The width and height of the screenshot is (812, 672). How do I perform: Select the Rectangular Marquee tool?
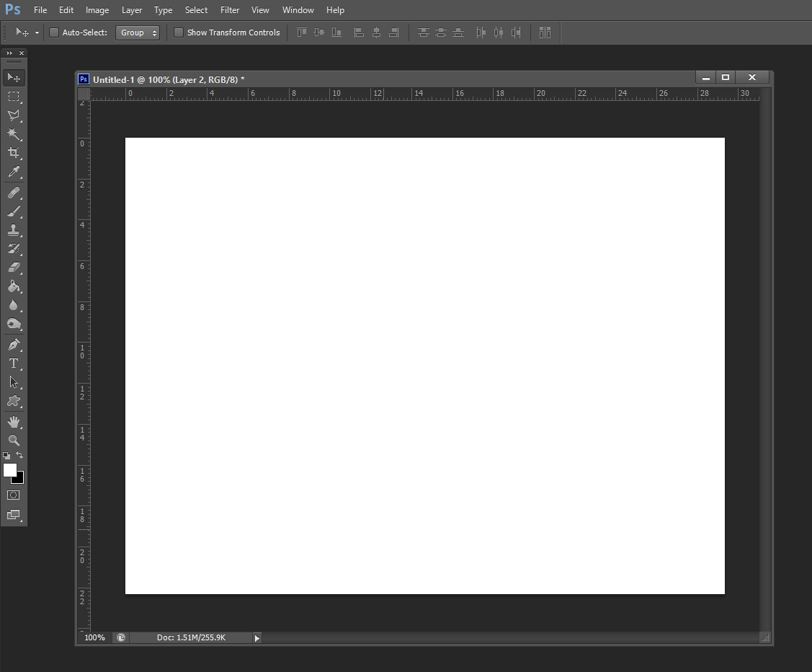(x=14, y=97)
